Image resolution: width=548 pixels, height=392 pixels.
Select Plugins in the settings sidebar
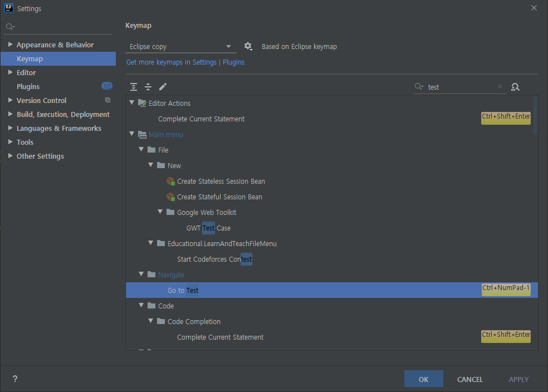[28, 87]
